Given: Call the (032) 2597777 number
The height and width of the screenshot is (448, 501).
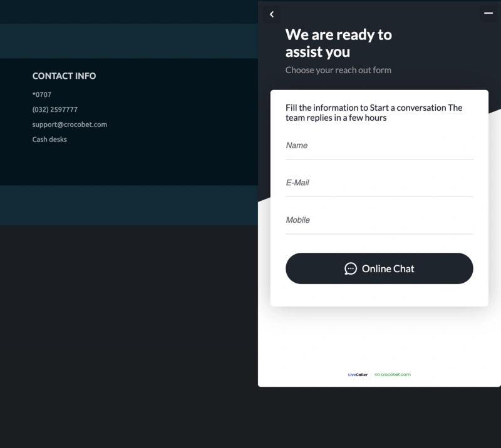Looking at the screenshot, I should pyautogui.click(x=55, y=109).
